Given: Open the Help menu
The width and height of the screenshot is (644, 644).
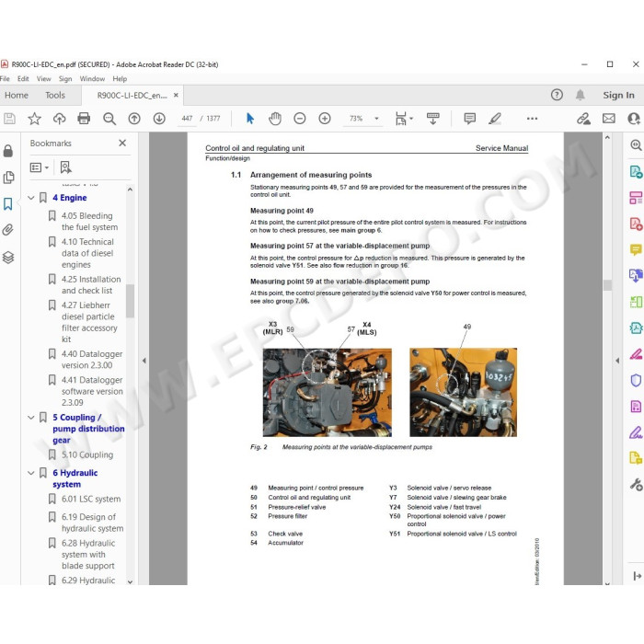Looking at the screenshot, I should coord(120,78).
